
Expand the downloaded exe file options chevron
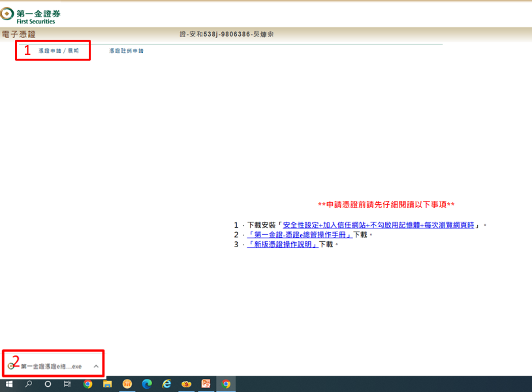coord(96,367)
